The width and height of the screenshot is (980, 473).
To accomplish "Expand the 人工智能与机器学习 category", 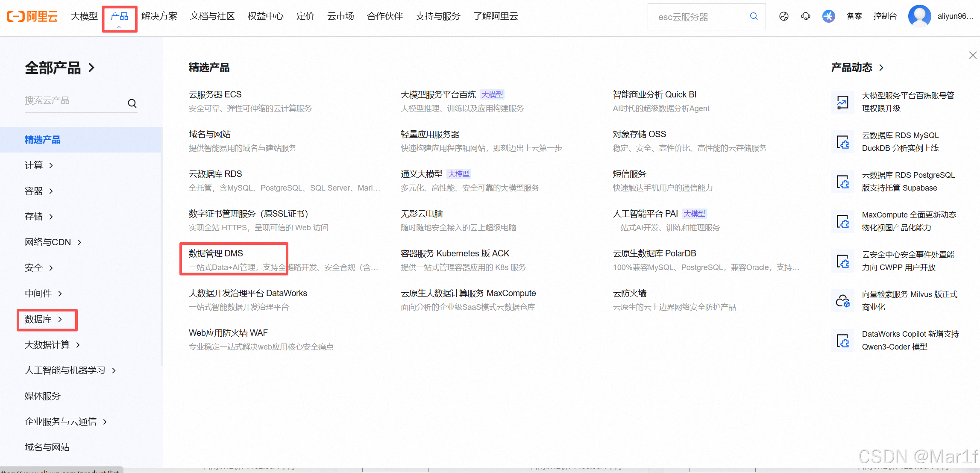I will pyautogui.click(x=70, y=370).
